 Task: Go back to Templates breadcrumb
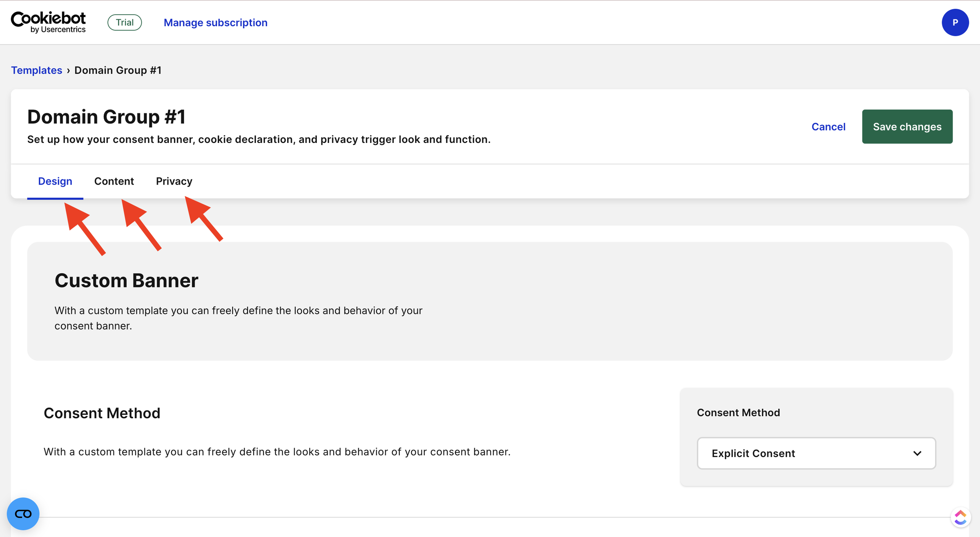coord(37,70)
